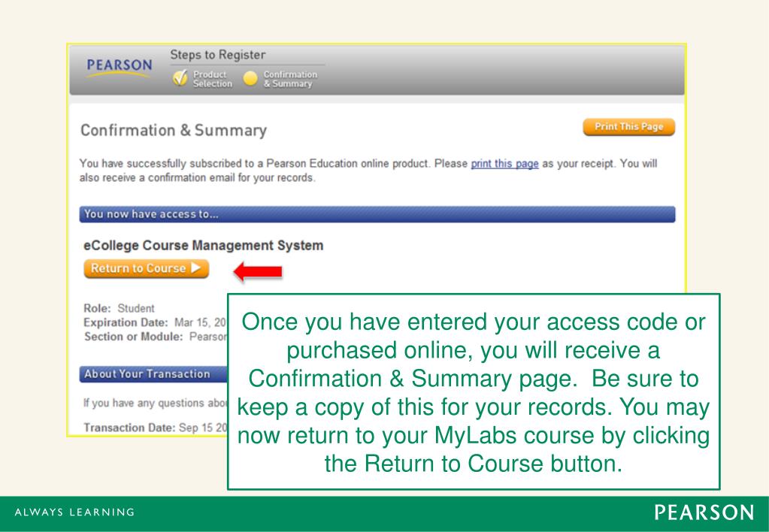Select the Product Selection checkmark step icon
The width and height of the screenshot is (769, 532).
tap(180, 78)
